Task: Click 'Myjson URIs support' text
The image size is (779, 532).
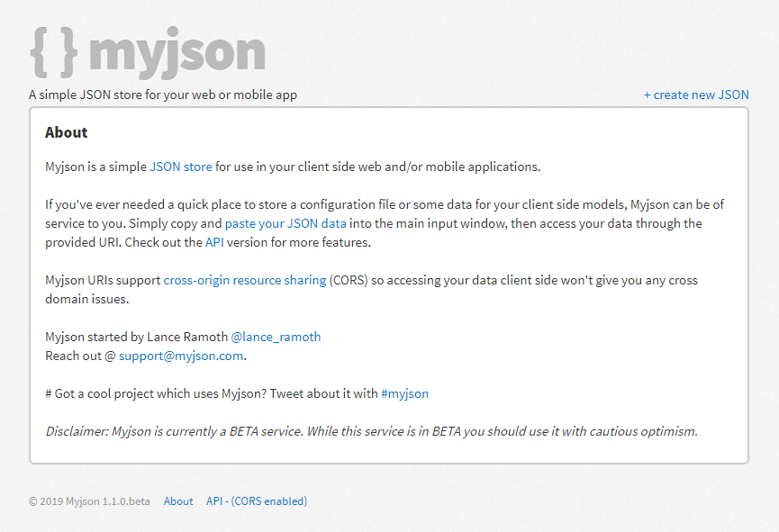Action: tap(103, 280)
